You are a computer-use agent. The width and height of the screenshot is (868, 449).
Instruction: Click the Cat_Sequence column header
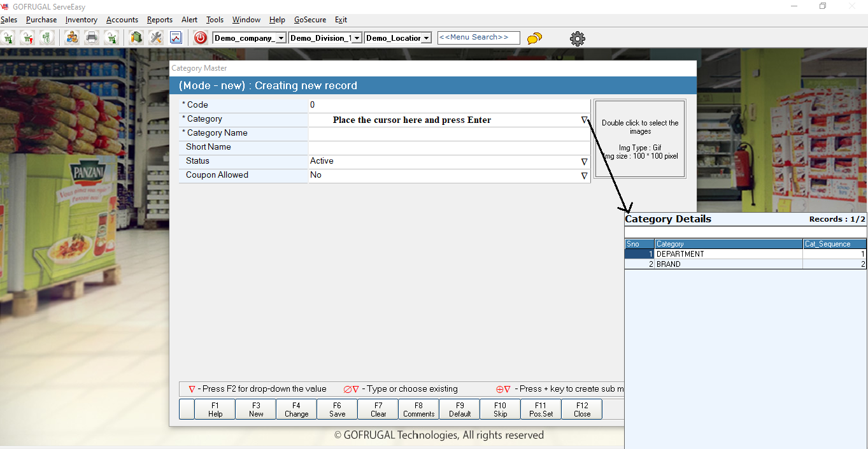[x=835, y=244]
